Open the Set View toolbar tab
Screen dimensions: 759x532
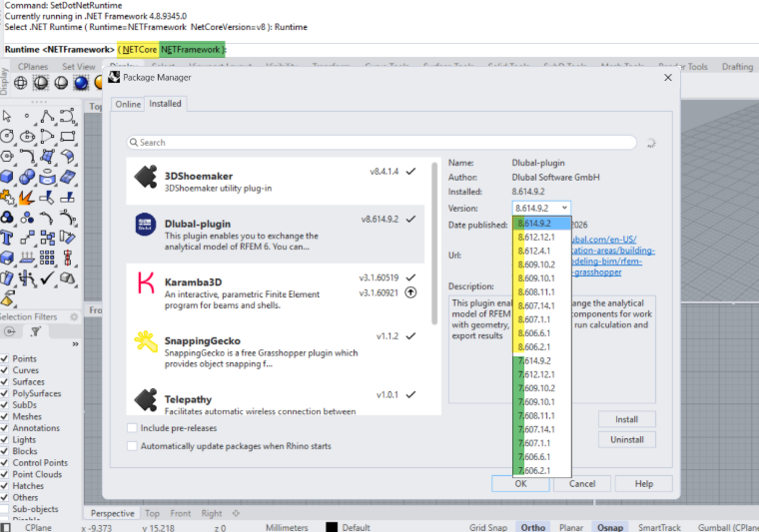[79, 67]
